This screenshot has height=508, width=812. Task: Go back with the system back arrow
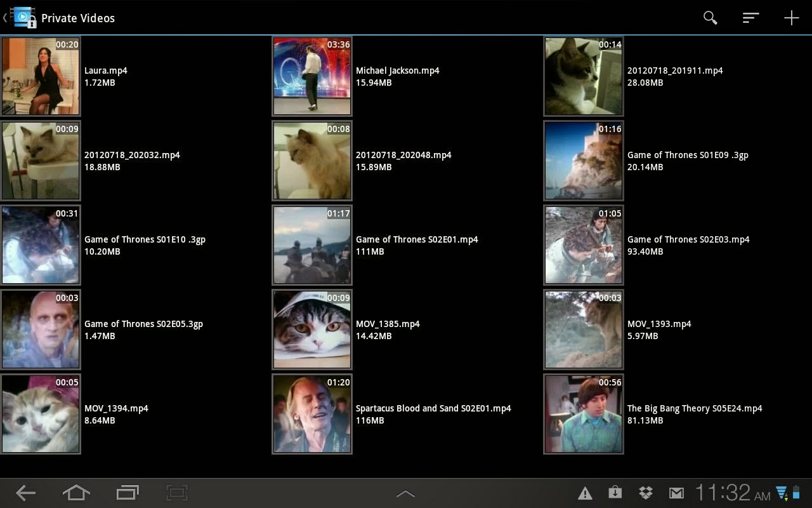[x=25, y=492]
